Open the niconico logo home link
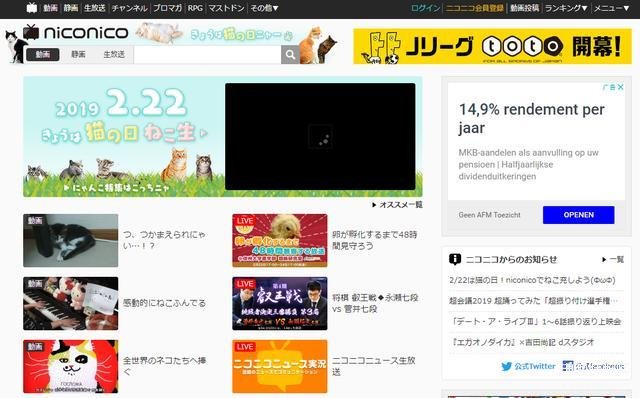Viewport: 640px width, 398px height. [x=76, y=32]
